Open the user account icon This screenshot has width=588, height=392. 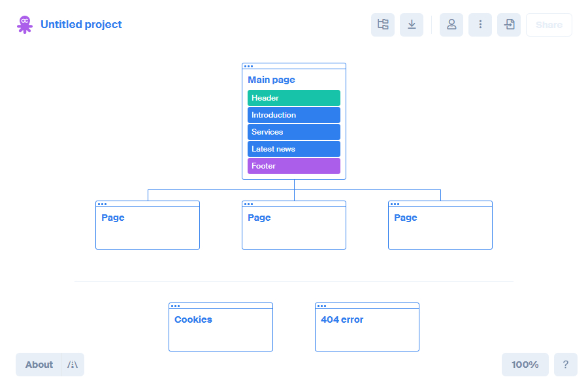click(451, 25)
